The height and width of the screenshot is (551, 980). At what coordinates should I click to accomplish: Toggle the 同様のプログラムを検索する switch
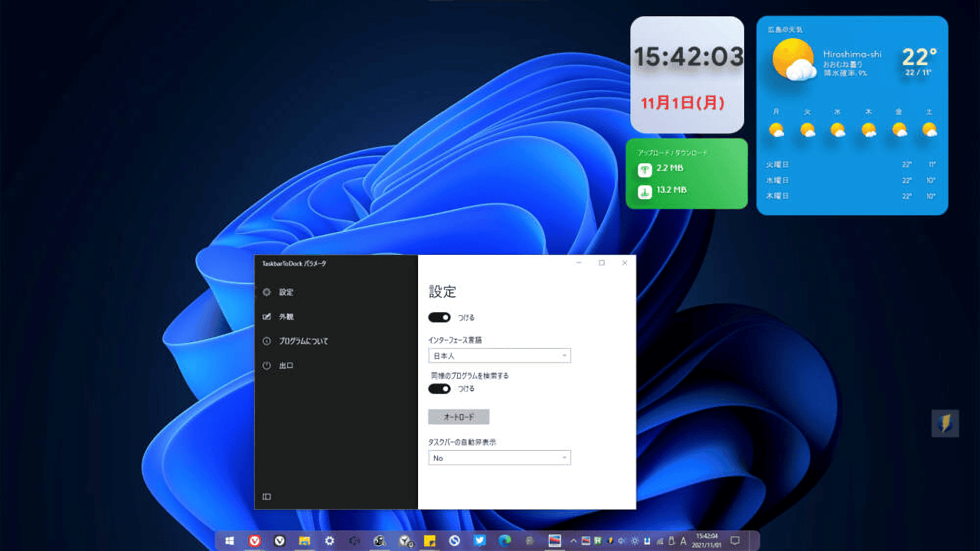click(439, 388)
